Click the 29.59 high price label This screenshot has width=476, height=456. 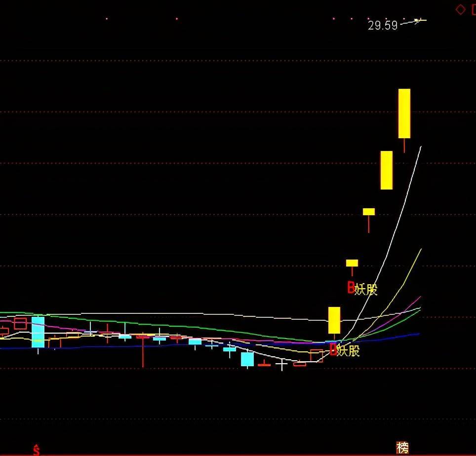point(383,26)
